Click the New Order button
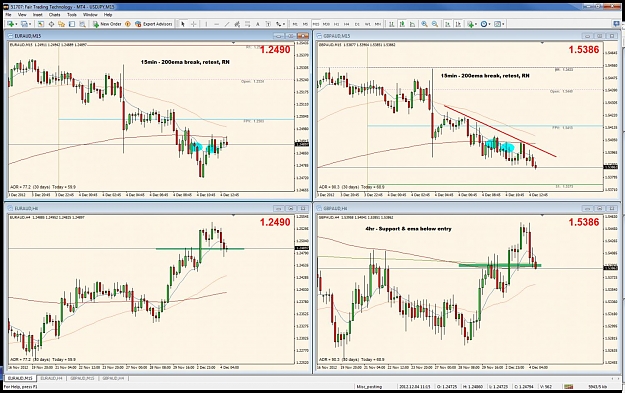Viewport: 625px width, 393px height. [x=107, y=24]
